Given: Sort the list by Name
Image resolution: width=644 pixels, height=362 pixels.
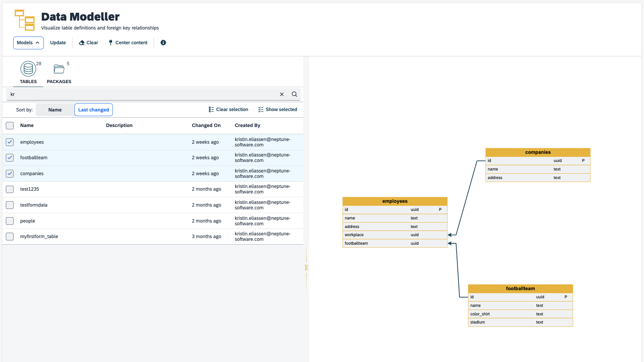Looking at the screenshot, I should tap(55, 110).
